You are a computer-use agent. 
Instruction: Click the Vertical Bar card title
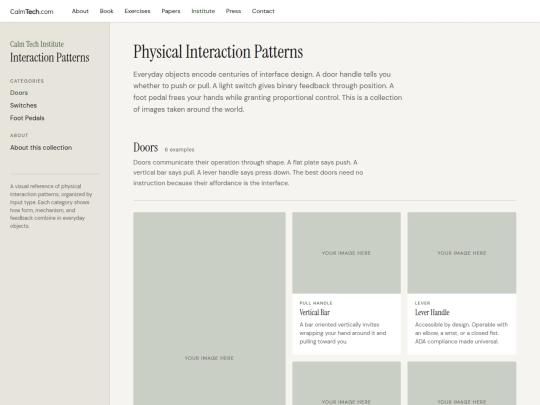[314, 312]
